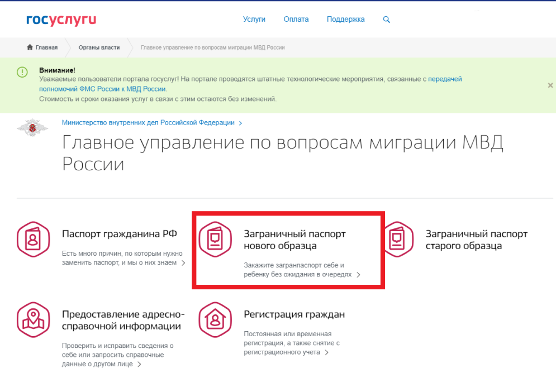
Task: Click the Паспорт гражданина РФ icon
Action: point(34,239)
